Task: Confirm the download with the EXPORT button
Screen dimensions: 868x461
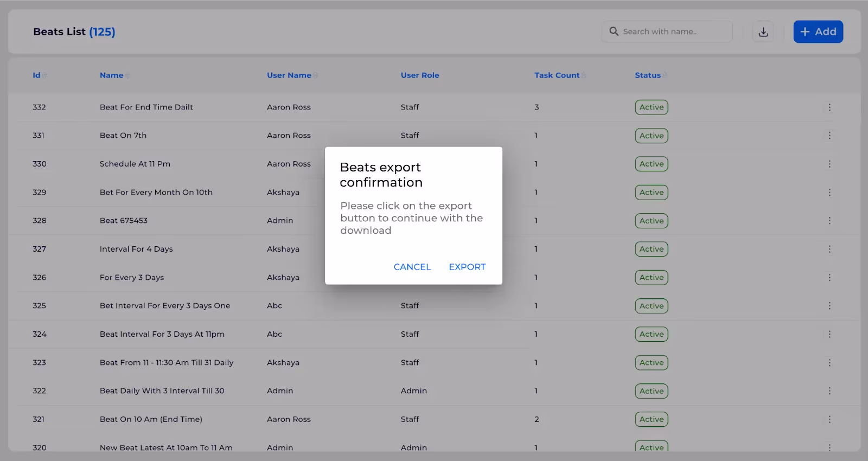Action: coord(467,267)
